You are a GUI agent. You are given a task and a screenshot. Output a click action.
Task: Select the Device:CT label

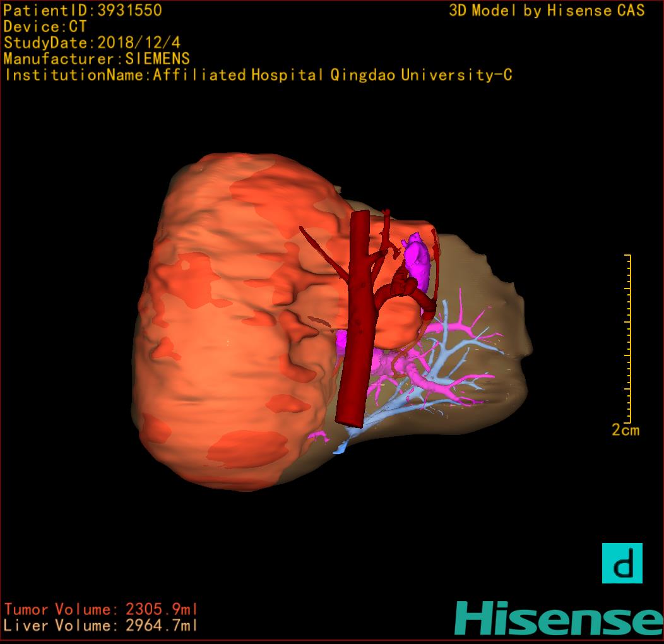click(x=45, y=27)
